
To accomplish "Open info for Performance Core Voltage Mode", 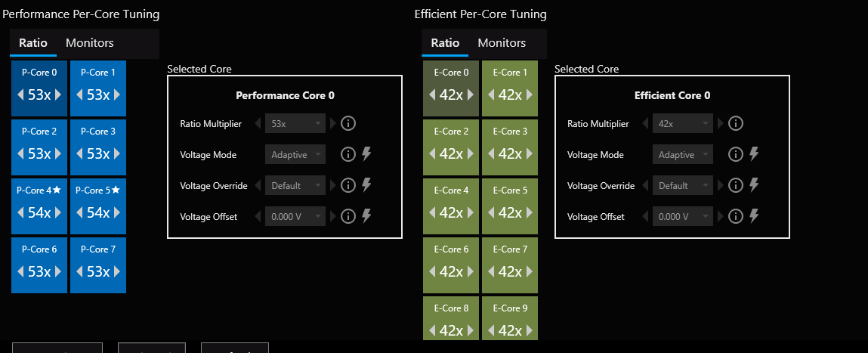I will [x=348, y=154].
